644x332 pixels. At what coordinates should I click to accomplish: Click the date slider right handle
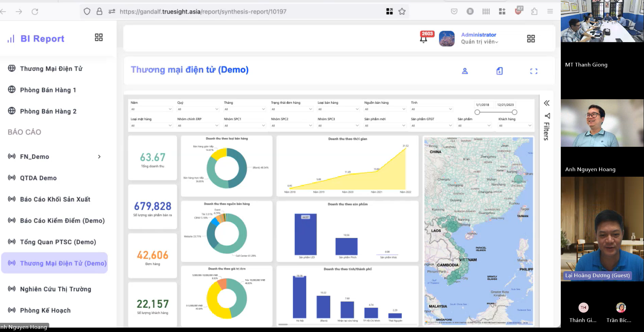pyautogui.click(x=515, y=112)
